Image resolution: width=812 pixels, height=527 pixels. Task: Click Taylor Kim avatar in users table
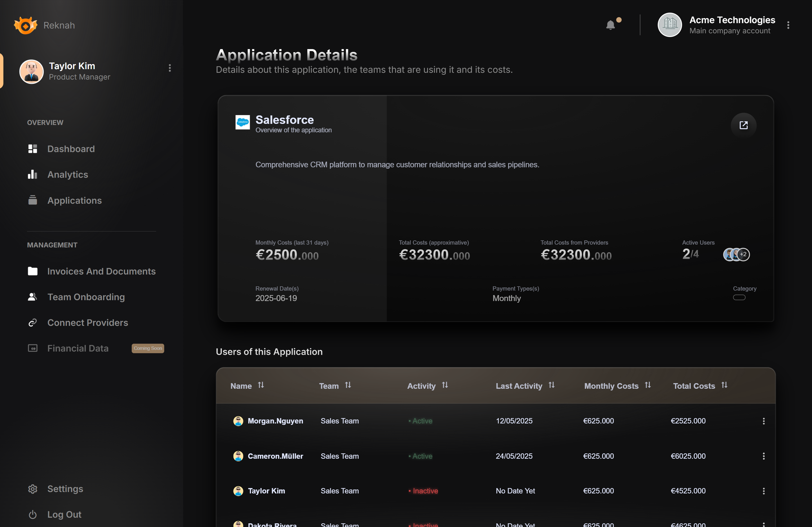pos(238,491)
